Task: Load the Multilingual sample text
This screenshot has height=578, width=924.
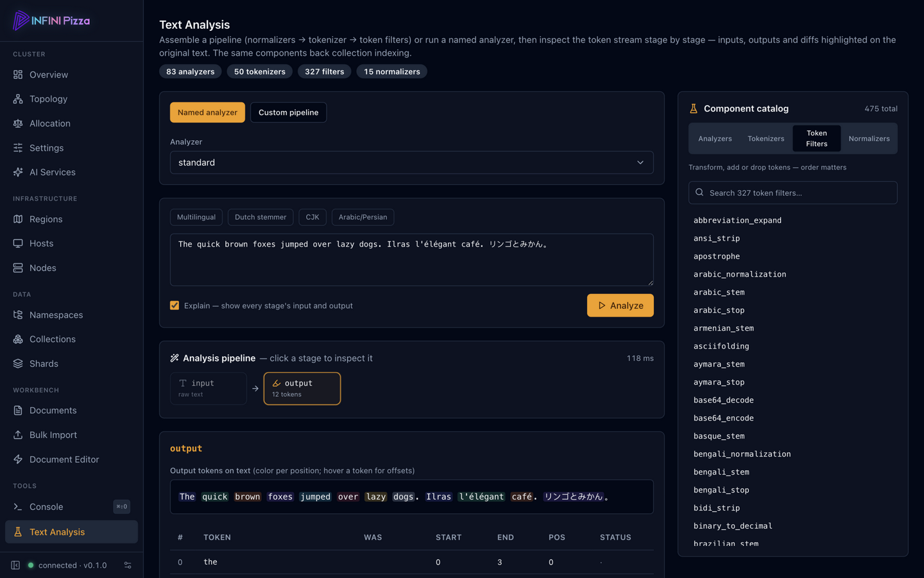Action: click(x=196, y=217)
